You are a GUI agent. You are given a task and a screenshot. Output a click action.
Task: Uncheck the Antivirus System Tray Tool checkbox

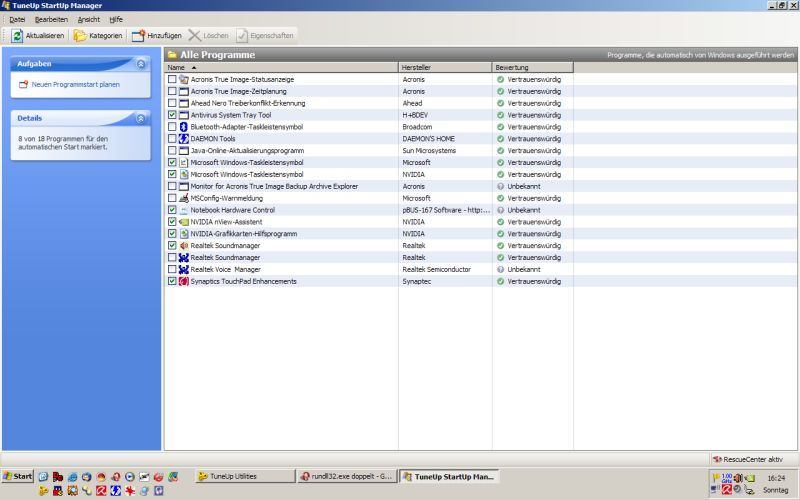tap(172, 115)
